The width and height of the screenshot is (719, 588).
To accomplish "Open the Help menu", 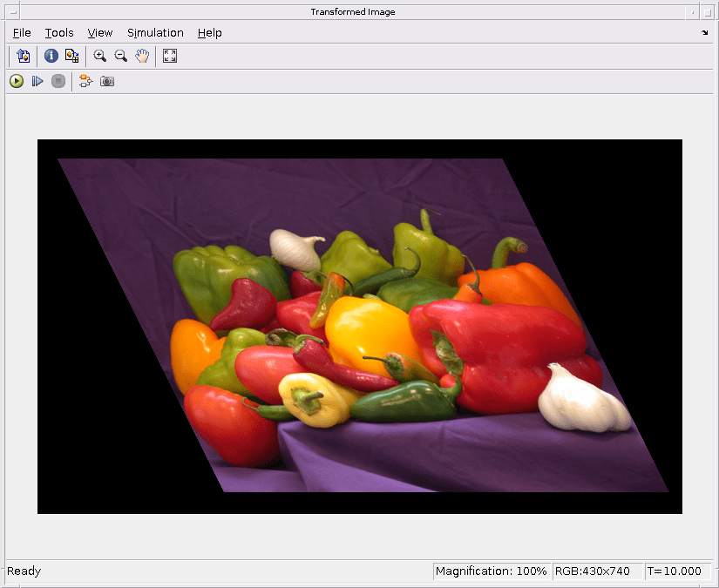I will point(209,33).
